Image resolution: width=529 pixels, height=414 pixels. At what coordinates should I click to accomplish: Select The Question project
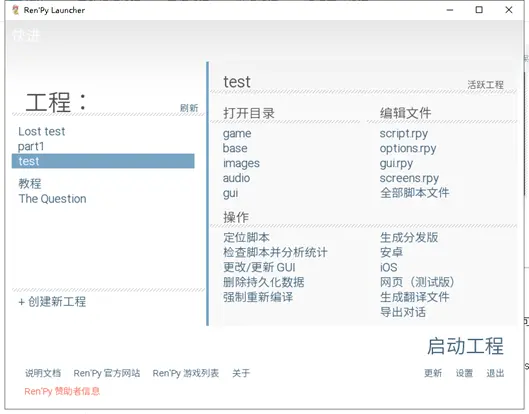coord(52,199)
